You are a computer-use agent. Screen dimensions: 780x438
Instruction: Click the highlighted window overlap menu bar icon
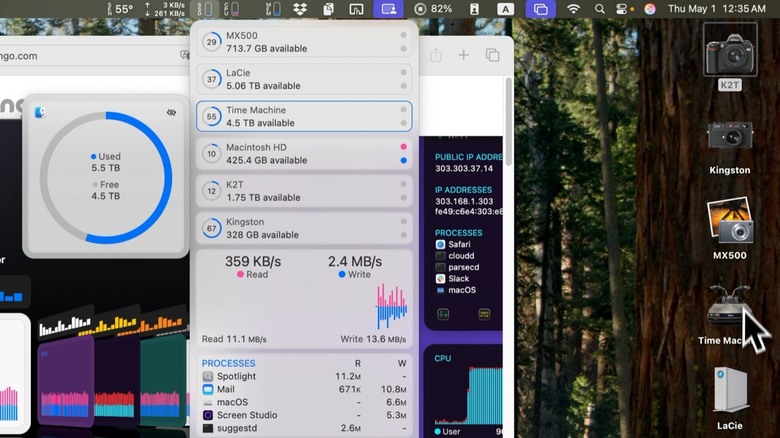pos(541,9)
